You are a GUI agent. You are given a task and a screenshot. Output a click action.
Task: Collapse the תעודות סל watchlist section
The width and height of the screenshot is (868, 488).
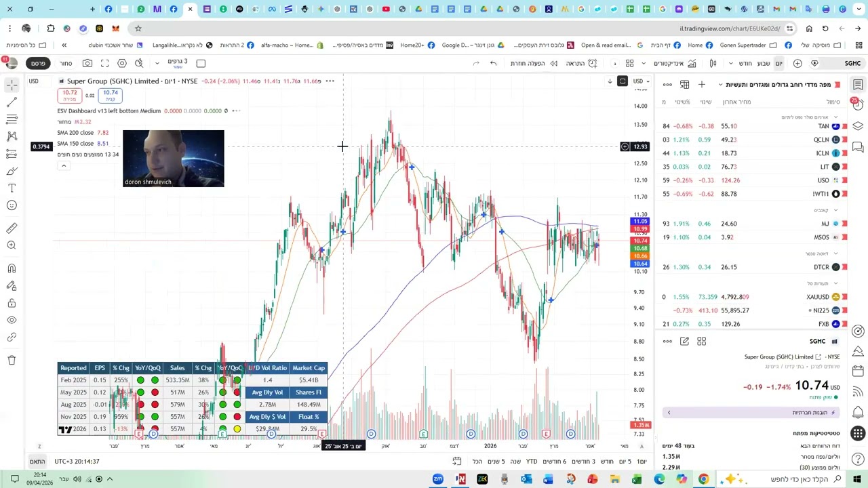tap(835, 283)
